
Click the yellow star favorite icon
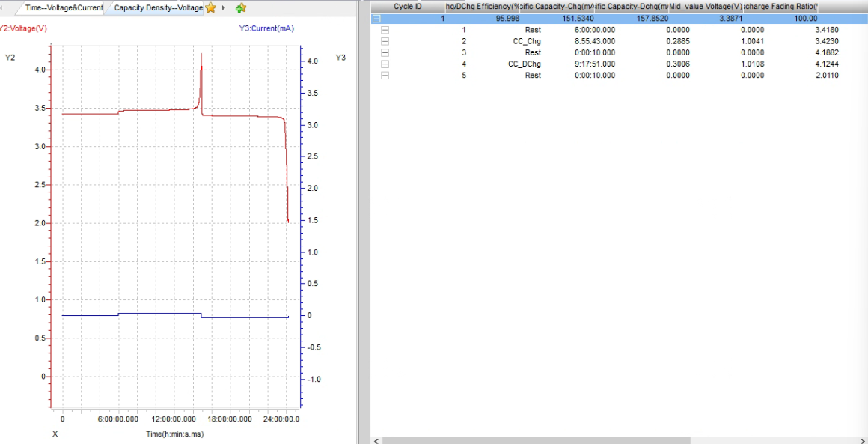[x=210, y=7]
